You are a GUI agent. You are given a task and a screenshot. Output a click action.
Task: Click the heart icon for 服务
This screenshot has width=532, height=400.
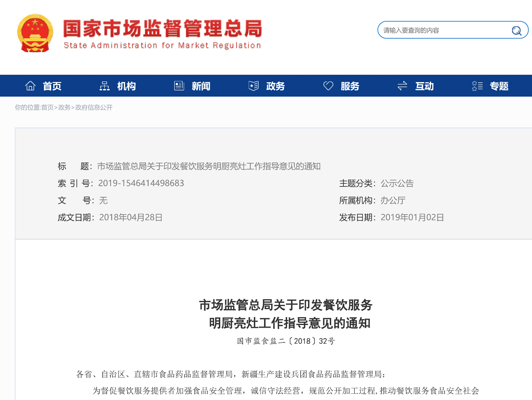coord(328,86)
